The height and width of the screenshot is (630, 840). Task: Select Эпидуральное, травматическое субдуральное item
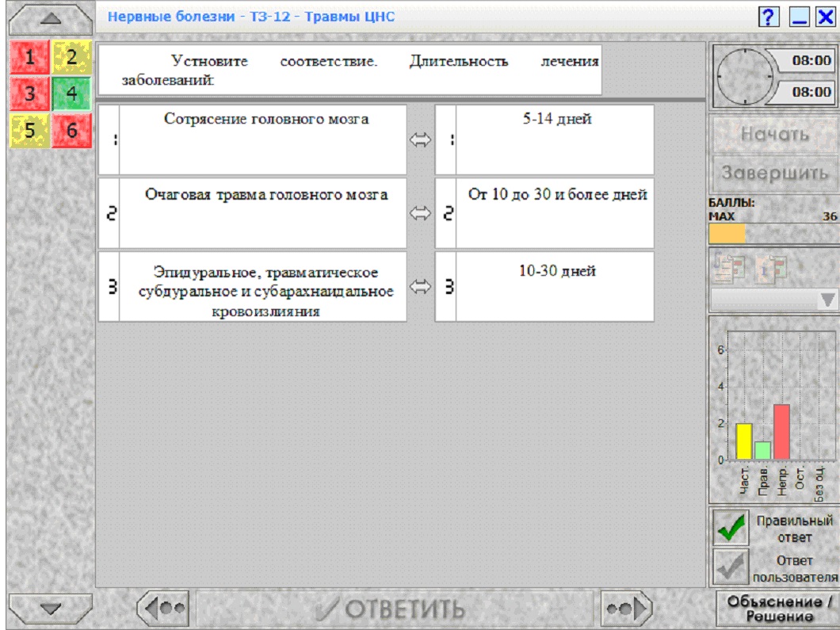(x=263, y=287)
